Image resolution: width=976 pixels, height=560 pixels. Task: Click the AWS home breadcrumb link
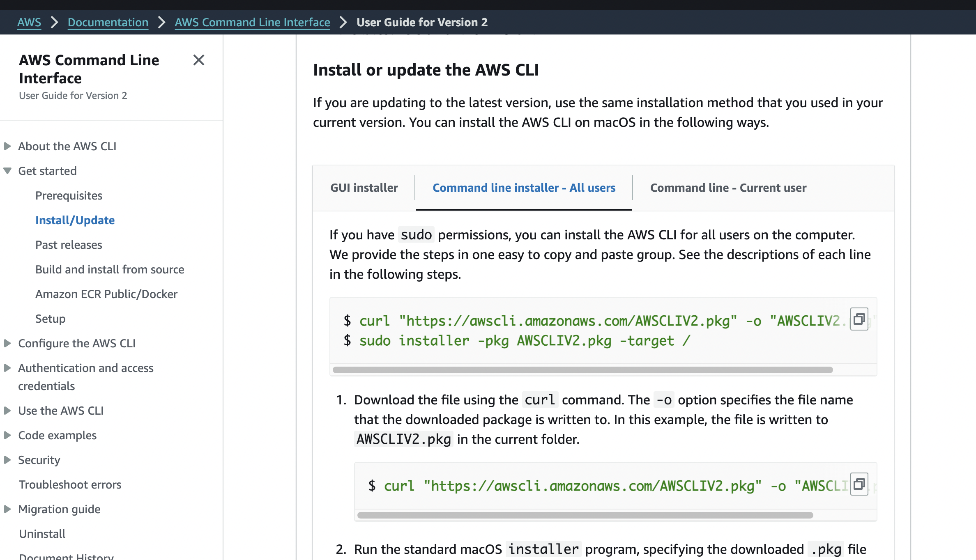point(29,22)
